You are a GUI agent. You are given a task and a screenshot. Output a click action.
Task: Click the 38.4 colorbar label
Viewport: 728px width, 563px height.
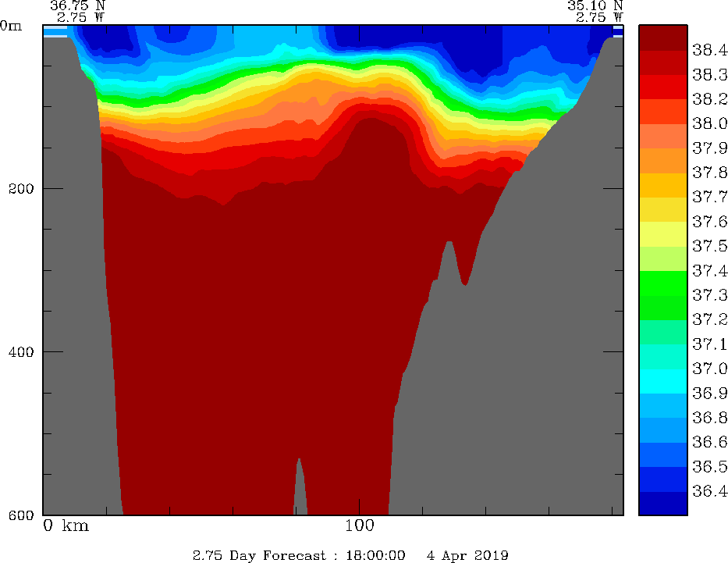pyautogui.click(x=710, y=50)
